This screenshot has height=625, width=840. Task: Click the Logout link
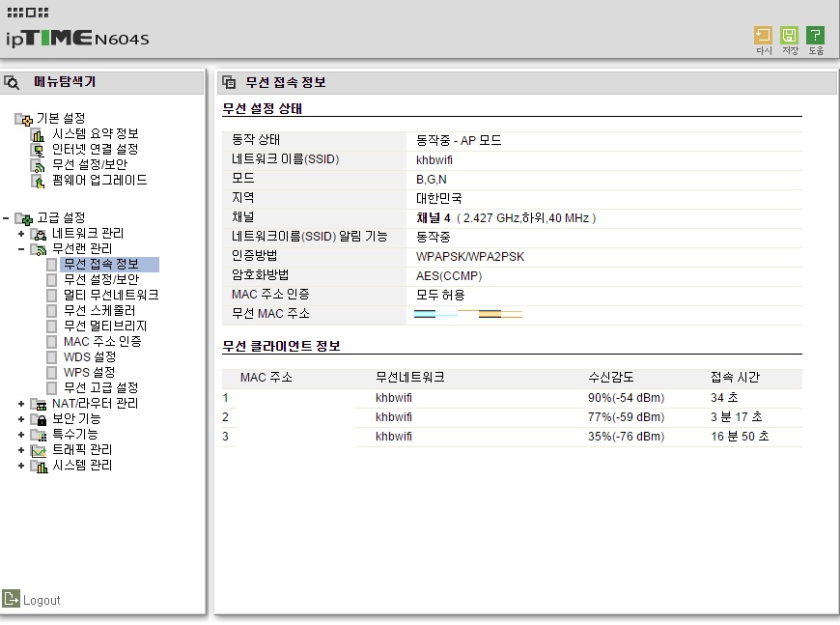[x=42, y=600]
